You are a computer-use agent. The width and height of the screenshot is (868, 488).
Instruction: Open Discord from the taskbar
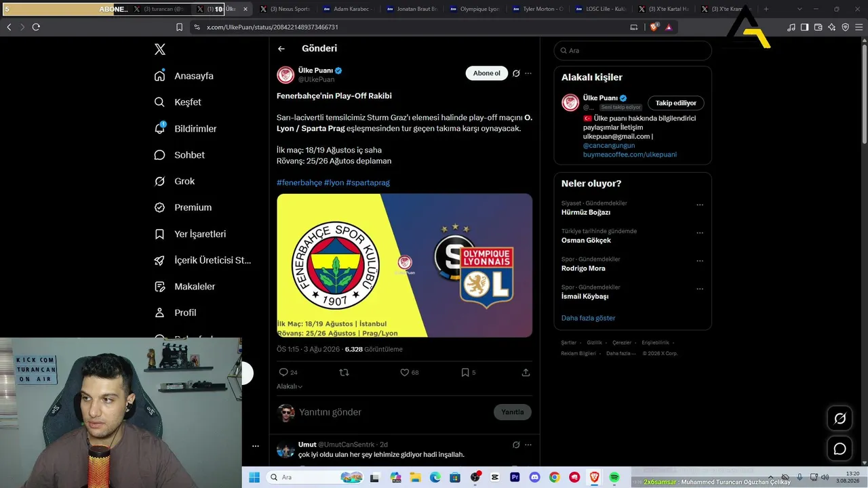534,477
